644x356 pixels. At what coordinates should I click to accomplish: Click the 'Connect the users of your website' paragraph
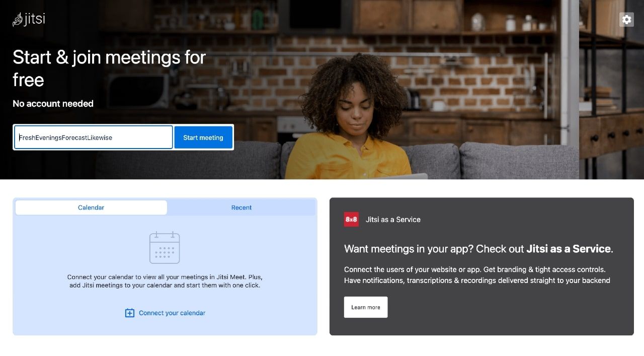[477, 275]
